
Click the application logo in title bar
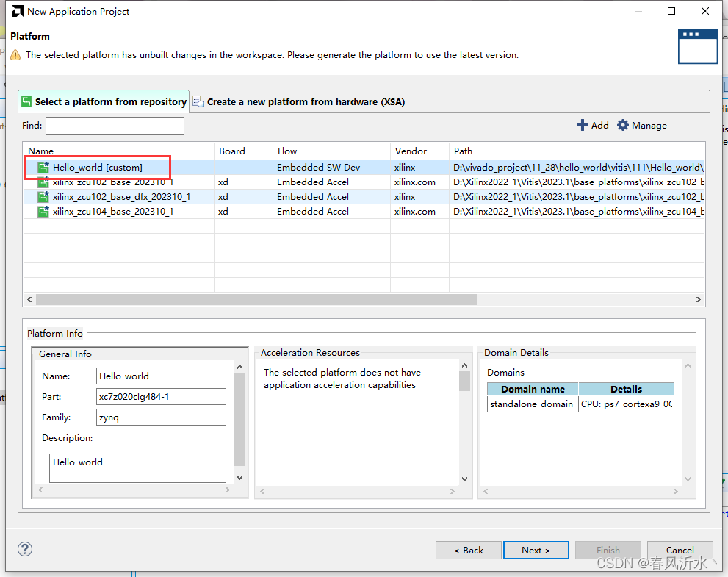[x=17, y=11]
